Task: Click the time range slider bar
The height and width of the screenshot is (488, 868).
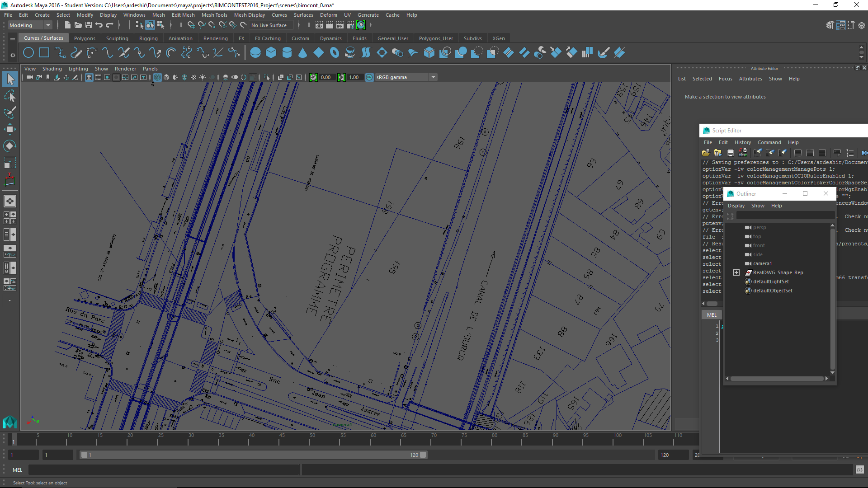Action: pyautogui.click(x=253, y=455)
